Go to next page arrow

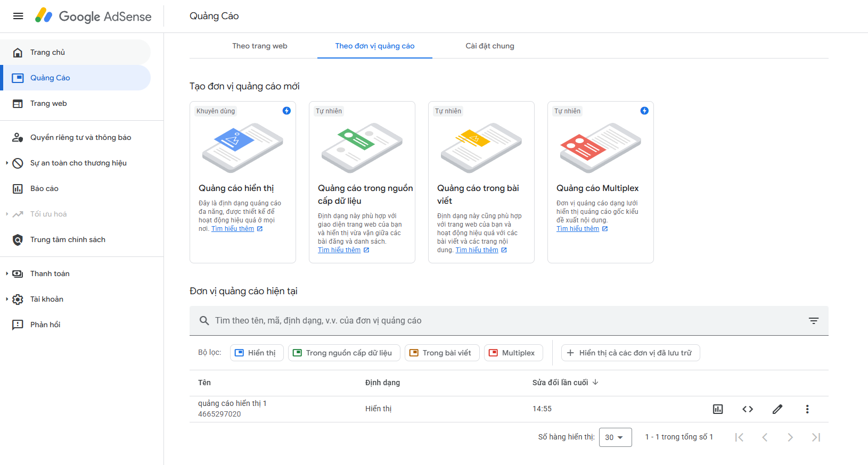point(790,437)
